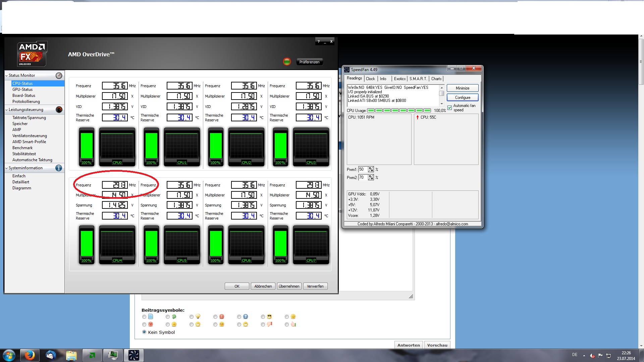644x362 pixels.
Task: Click the Configure button in SpeedFan
Action: (x=463, y=98)
